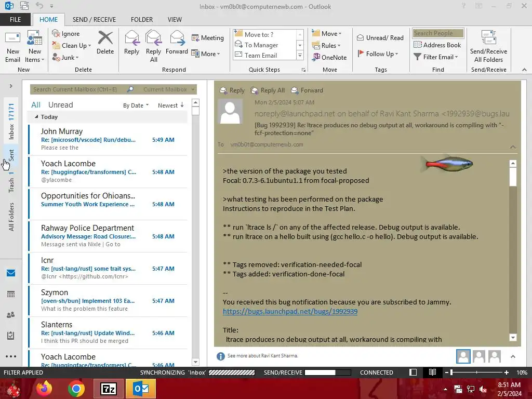Screen dimensions: 532x399
Task: Open Quick Steps dialog launcher
Action: [x=303, y=70]
